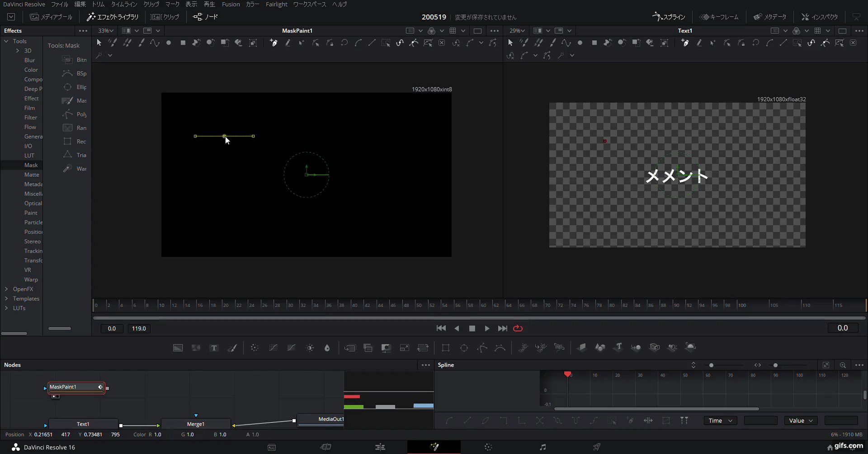868x454 pixels.
Task: Click the クリップ button in the toolbar
Action: click(165, 17)
